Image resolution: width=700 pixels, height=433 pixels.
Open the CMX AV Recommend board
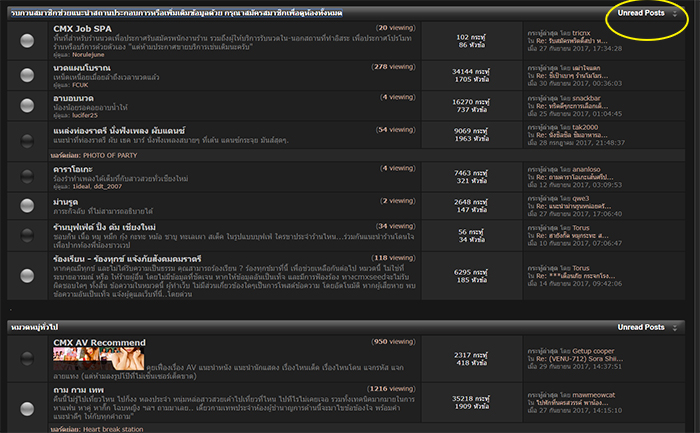tap(99, 342)
